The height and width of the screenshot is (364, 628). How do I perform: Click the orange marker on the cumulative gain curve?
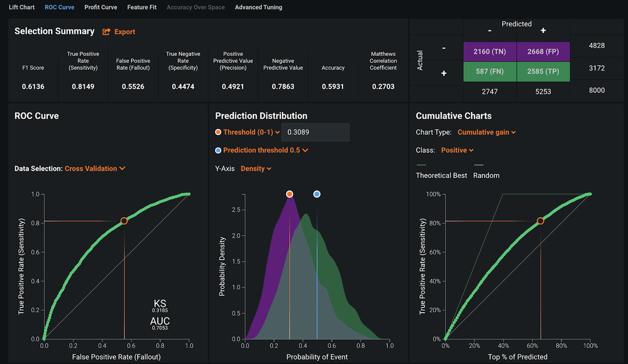[541, 221]
